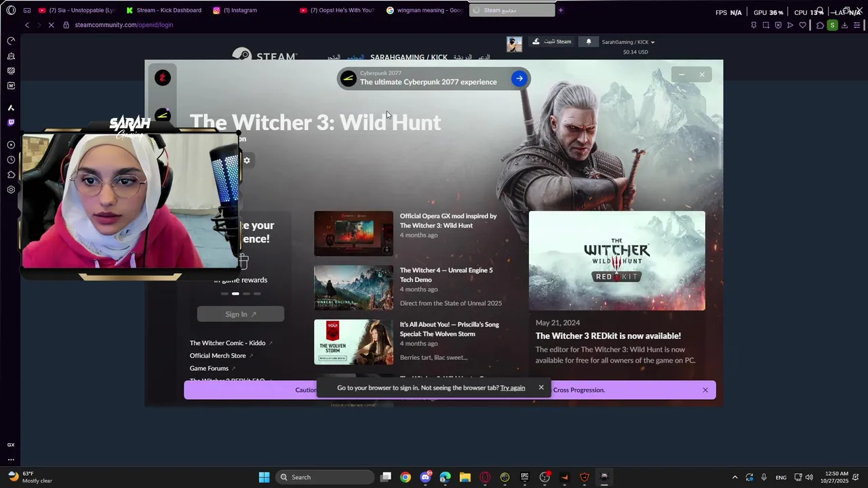Open the History clock icon in sidebar
Screen dimensions: 868x488
(11, 160)
